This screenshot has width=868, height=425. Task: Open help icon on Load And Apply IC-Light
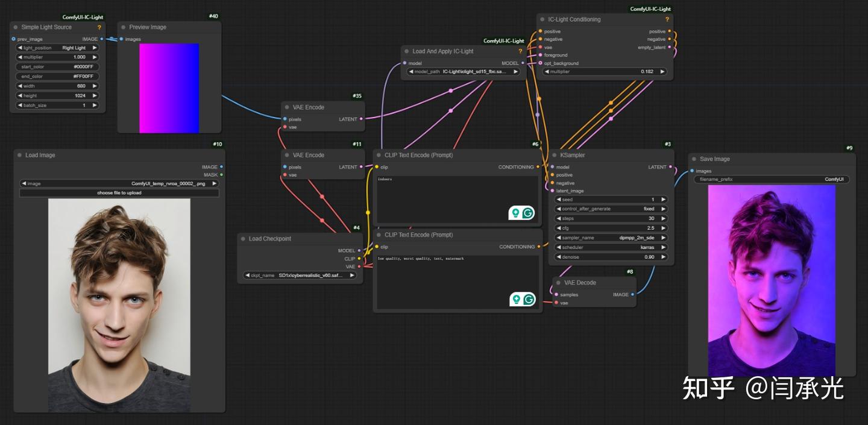click(520, 51)
